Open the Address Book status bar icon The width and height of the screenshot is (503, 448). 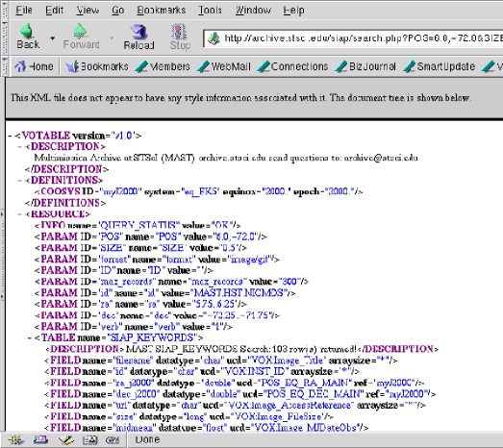pyautogui.click(x=90, y=440)
